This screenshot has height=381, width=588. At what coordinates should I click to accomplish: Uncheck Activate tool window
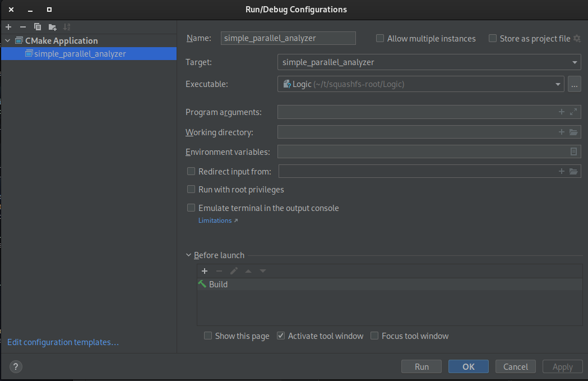point(280,336)
